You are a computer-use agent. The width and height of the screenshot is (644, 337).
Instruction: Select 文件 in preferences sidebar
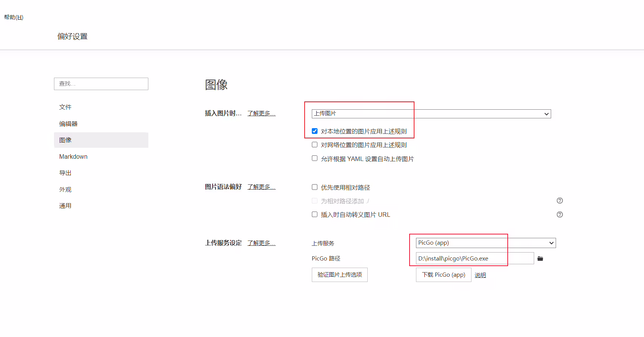tap(101, 107)
